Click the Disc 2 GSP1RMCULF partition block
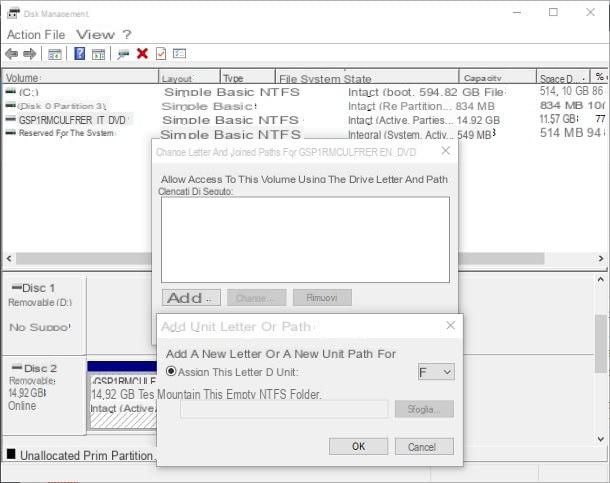 point(123,396)
